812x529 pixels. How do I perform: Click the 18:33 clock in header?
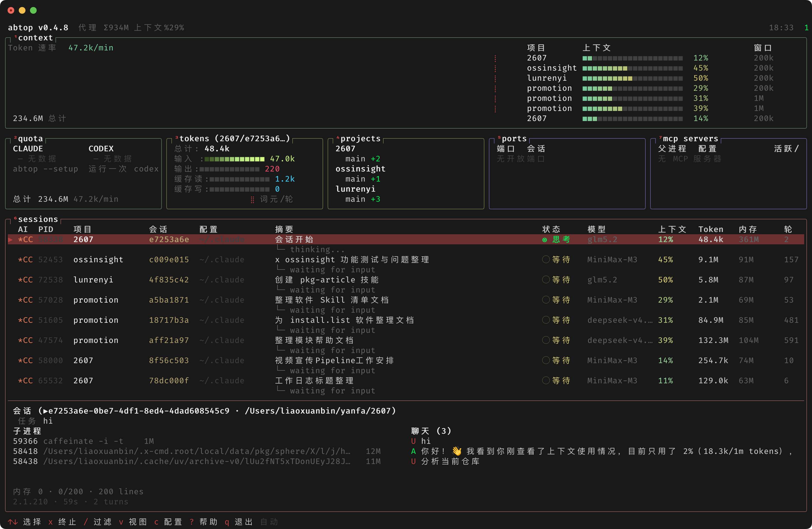[781, 28]
